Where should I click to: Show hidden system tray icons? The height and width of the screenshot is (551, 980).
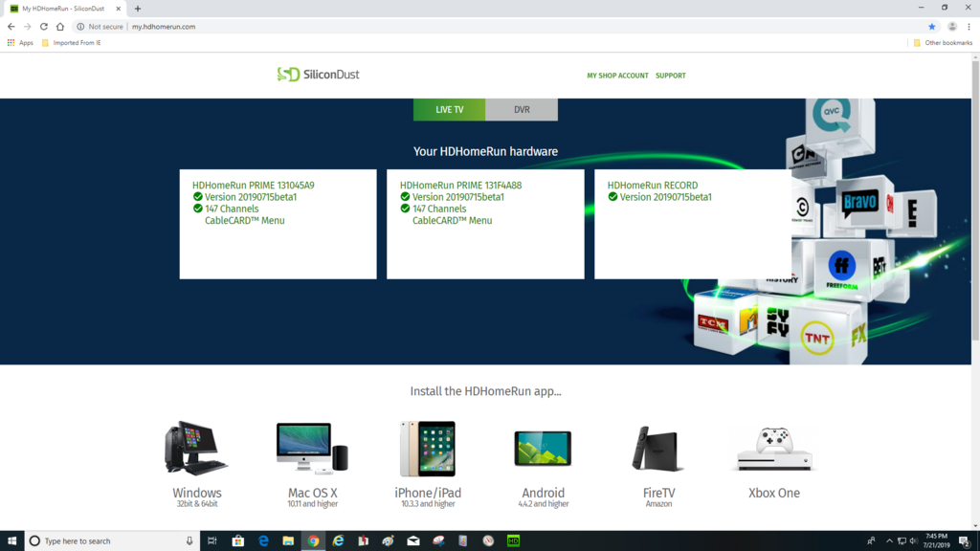(x=889, y=541)
